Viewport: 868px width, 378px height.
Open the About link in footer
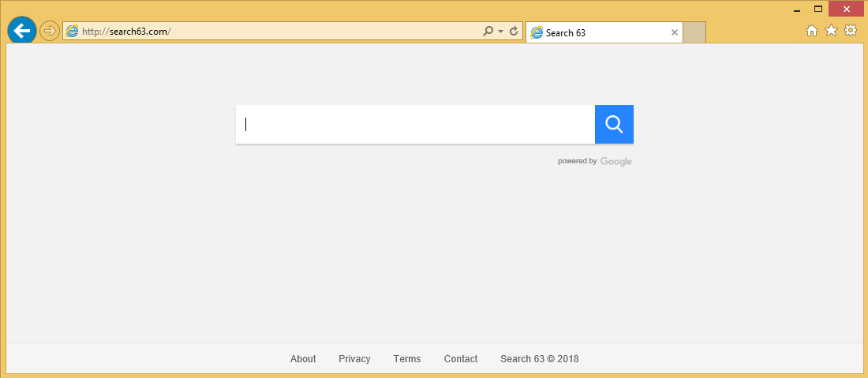click(303, 359)
